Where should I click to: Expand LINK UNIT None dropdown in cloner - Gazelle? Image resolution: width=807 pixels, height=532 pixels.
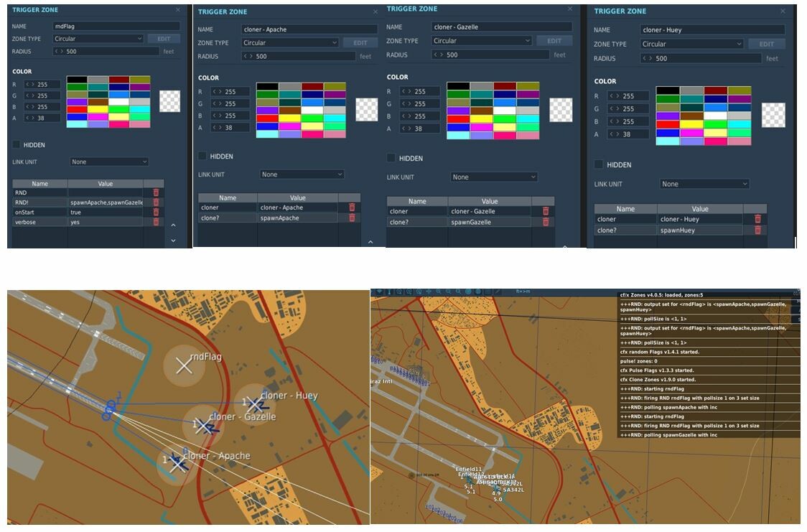tap(493, 177)
